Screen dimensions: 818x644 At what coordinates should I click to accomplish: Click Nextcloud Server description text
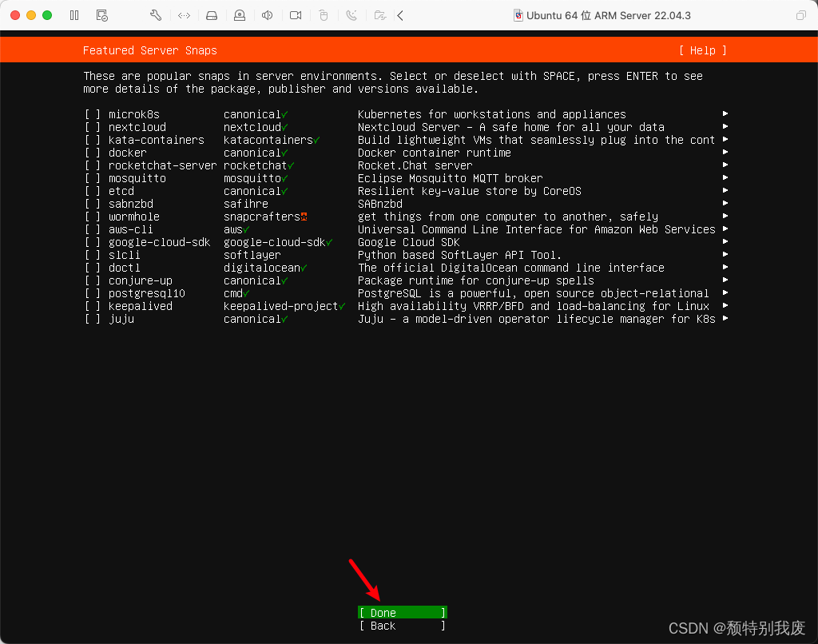click(511, 127)
